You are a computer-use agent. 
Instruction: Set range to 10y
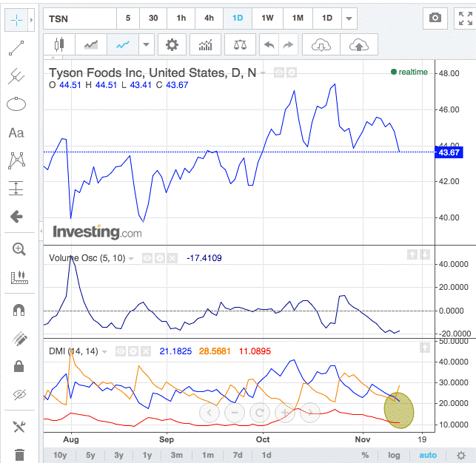(x=60, y=455)
